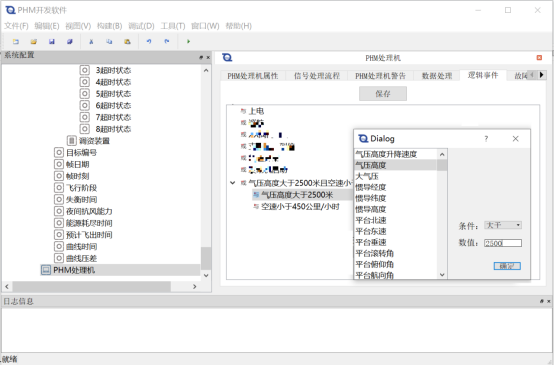Click the icon beside 上电 event
The image size is (554, 365).
coord(243,111)
